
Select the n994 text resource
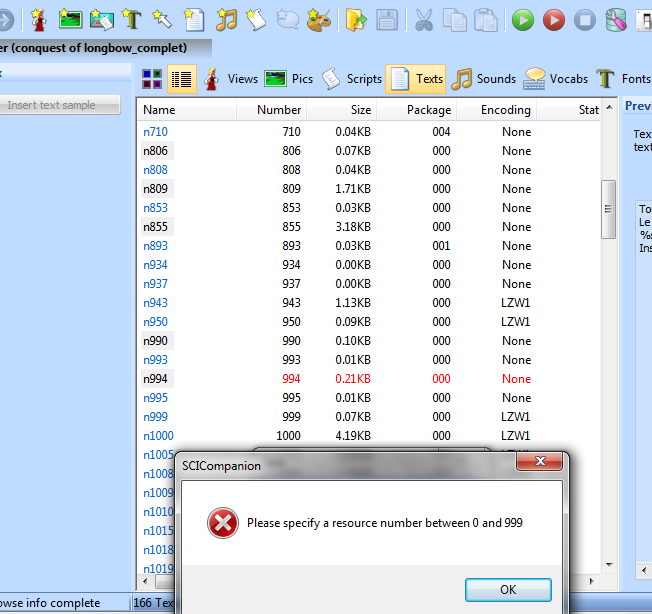(155, 379)
